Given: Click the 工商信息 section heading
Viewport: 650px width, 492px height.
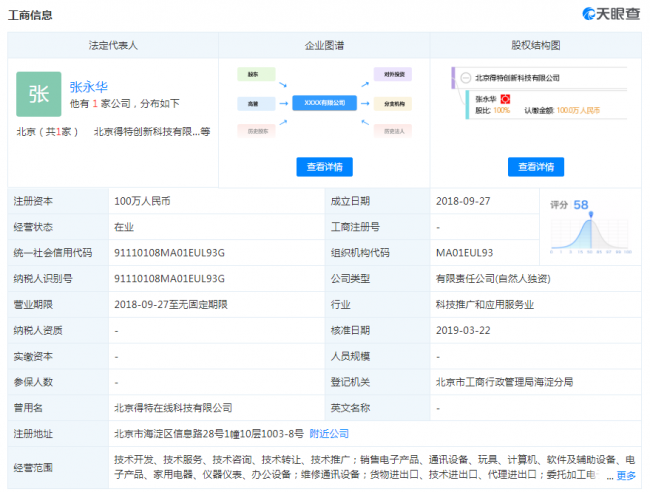Looking at the screenshot, I should [x=30, y=15].
